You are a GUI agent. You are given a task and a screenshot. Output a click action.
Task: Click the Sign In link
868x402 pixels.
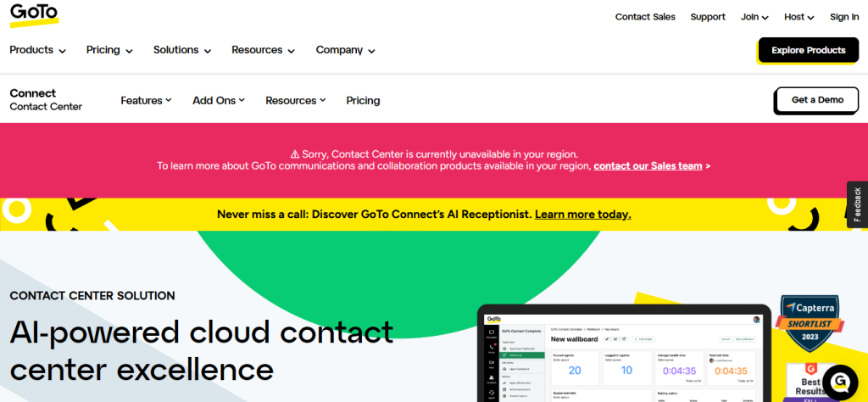click(843, 17)
